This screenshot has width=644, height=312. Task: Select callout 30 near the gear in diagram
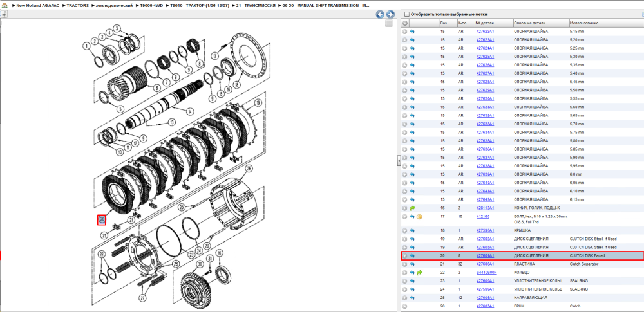pos(200,264)
